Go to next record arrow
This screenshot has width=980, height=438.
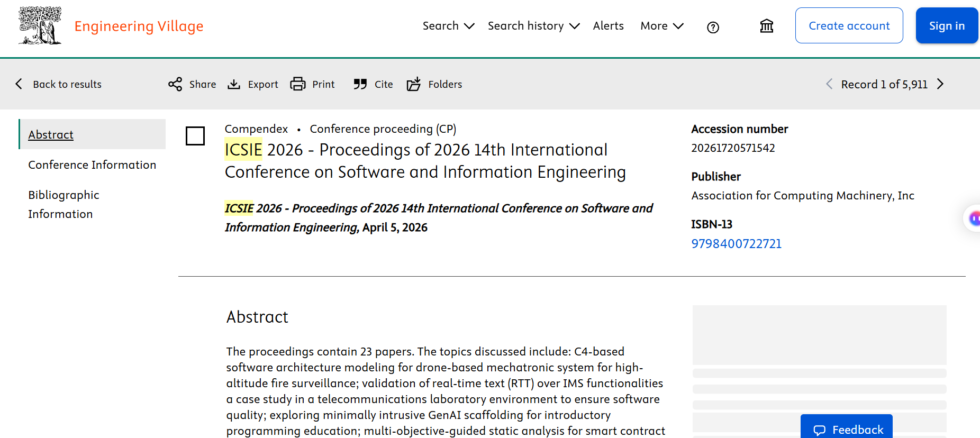[x=940, y=84]
